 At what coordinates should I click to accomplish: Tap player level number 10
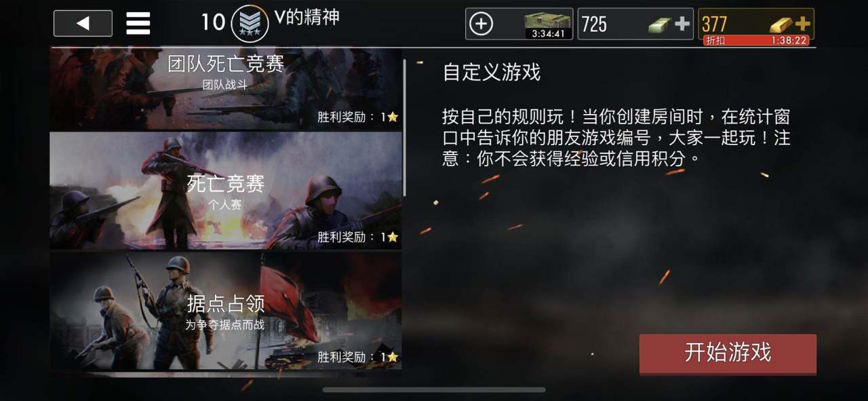(x=213, y=22)
